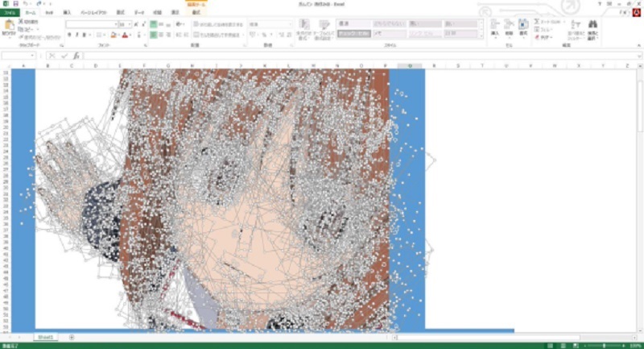Toggle underline formatting

click(x=85, y=35)
